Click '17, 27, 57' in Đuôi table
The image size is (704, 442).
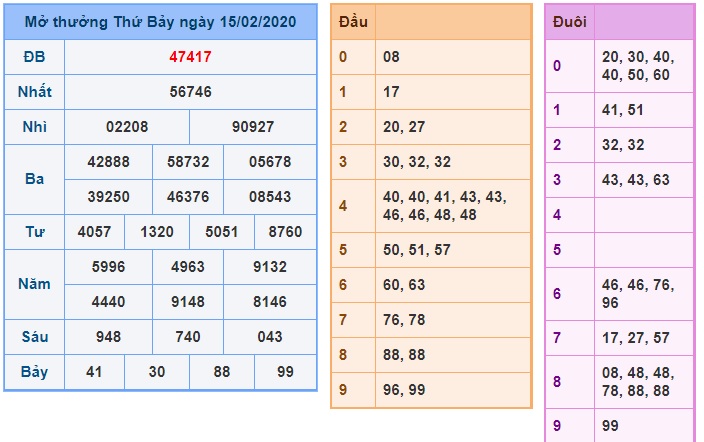636,337
